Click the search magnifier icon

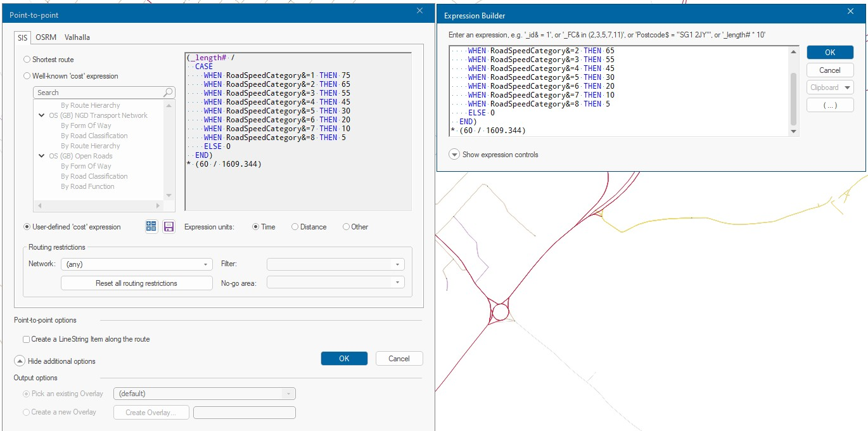pos(168,93)
